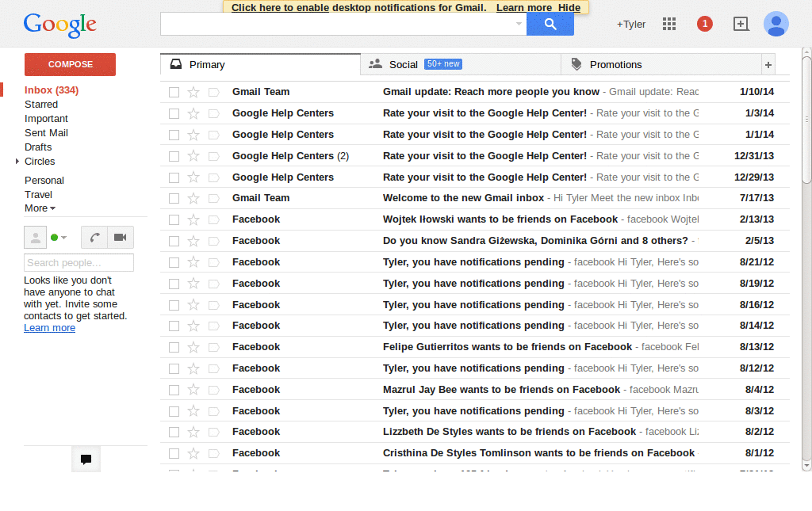Open the chat bubble icon at bottom
The height and width of the screenshot is (511, 812).
pos(86,459)
